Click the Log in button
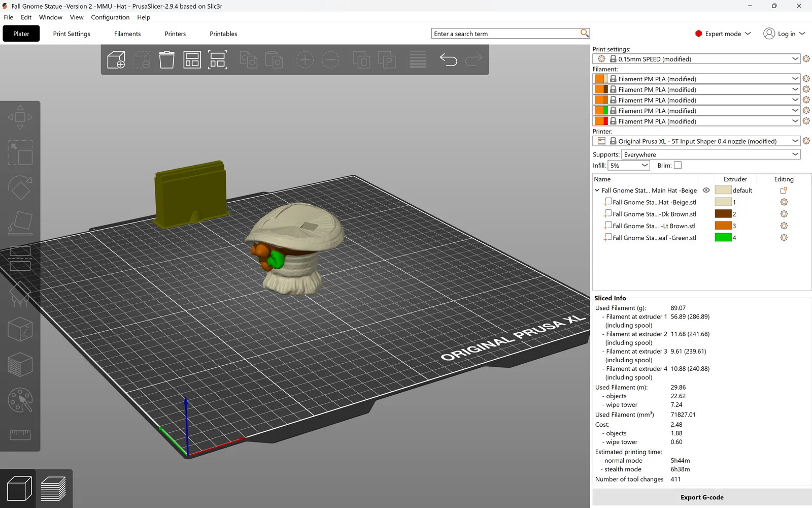 (785, 34)
